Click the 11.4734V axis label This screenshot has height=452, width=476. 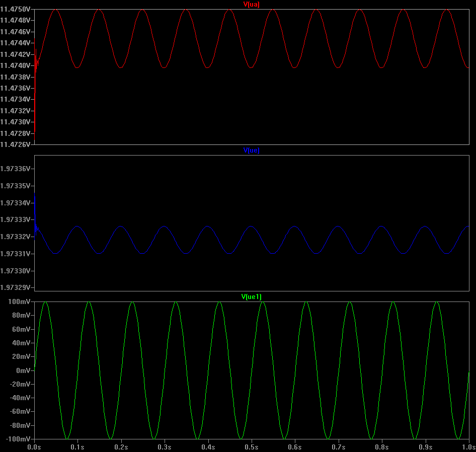(x=15, y=99)
